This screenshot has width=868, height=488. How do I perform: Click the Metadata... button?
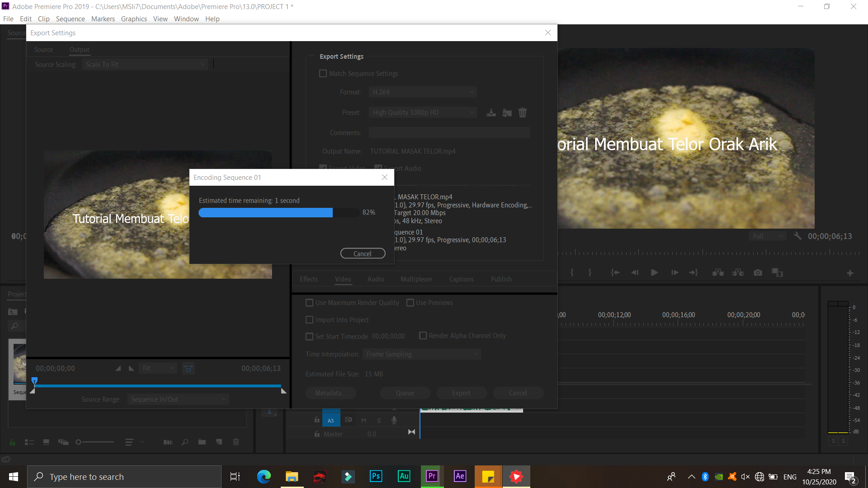click(330, 393)
